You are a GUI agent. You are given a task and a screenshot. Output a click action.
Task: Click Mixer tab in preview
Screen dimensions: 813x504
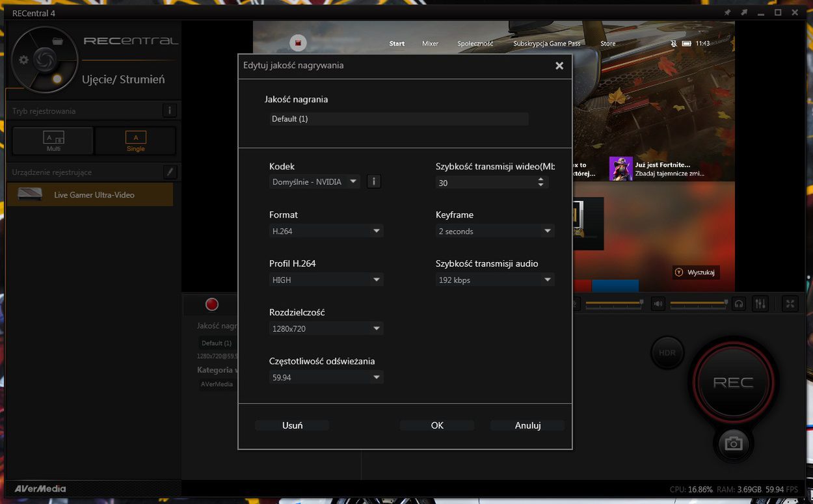(x=430, y=44)
